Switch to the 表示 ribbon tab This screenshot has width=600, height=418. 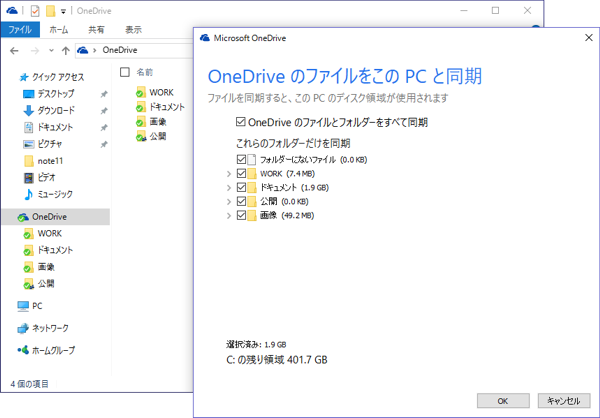tap(133, 29)
